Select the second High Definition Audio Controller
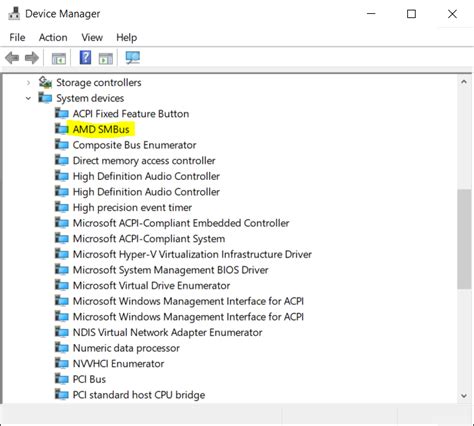The height and width of the screenshot is (426, 474). point(146,192)
